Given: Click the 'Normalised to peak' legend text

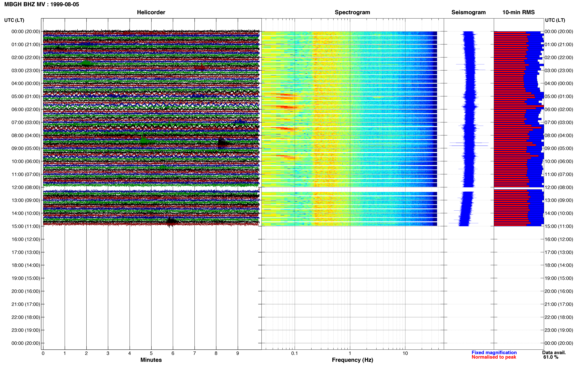Looking at the screenshot, I should [x=494, y=357].
